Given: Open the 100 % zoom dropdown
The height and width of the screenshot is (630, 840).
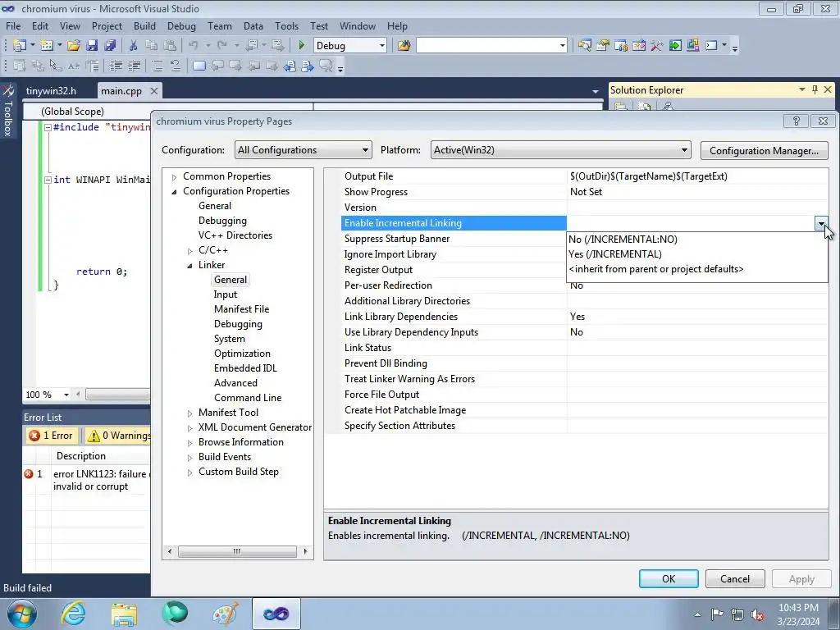Looking at the screenshot, I should click(x=66, y=395).
